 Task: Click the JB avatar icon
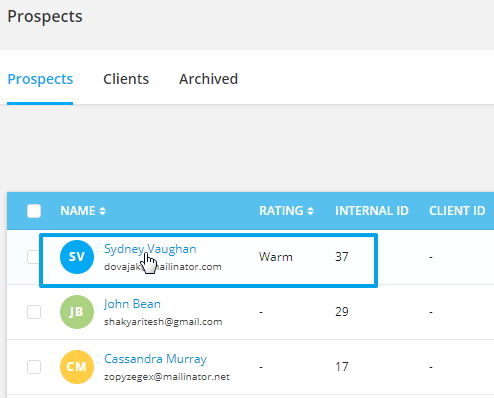77,312
